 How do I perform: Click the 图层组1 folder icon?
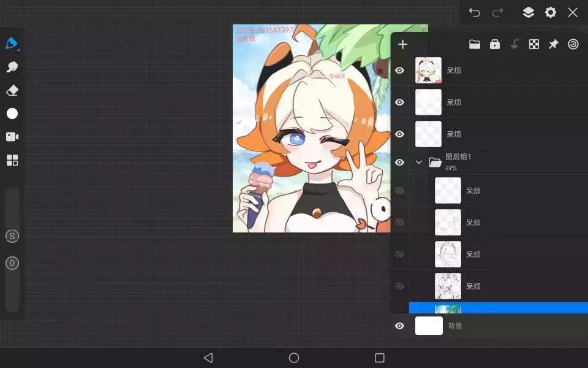point(435,162)
